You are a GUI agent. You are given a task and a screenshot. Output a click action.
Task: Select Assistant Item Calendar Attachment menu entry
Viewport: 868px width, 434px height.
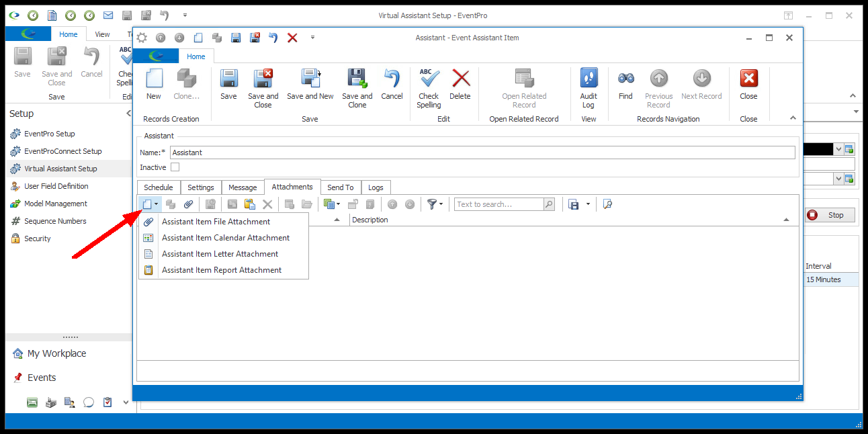(224, 238)
